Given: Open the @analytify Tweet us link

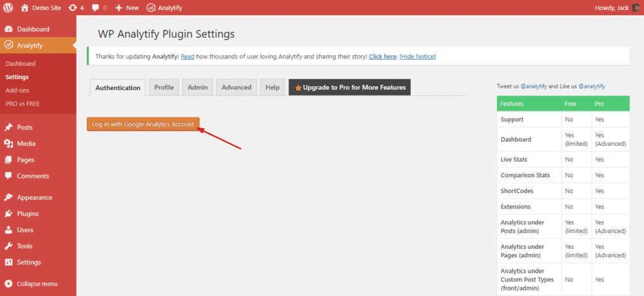Looking at the screenshot, I should (x=533, y=87).
